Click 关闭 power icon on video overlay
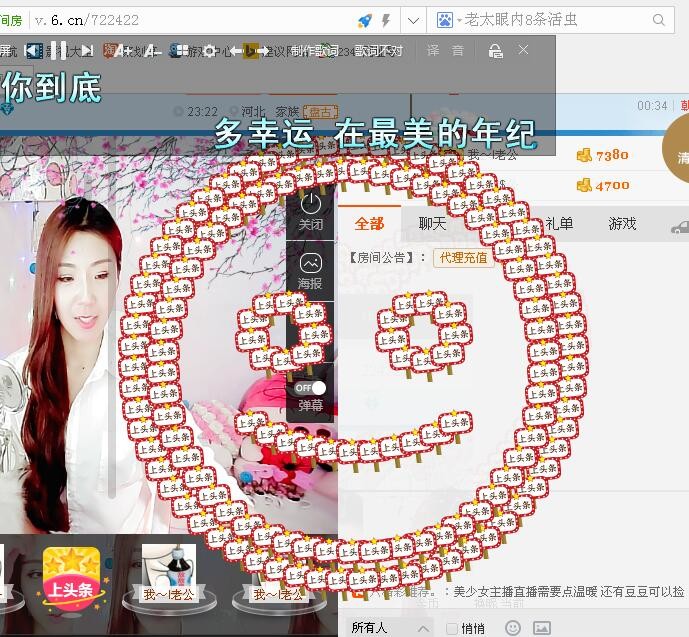Image resolution: width=689 pixels, height=637 pixels. click(311, 212)
